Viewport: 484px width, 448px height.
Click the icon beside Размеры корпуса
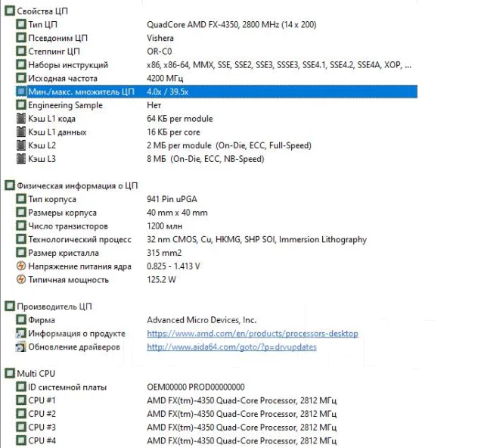coord(21,213)
